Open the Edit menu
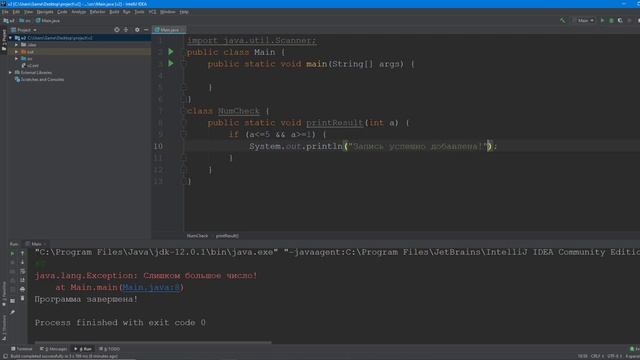 coord(16,12)
